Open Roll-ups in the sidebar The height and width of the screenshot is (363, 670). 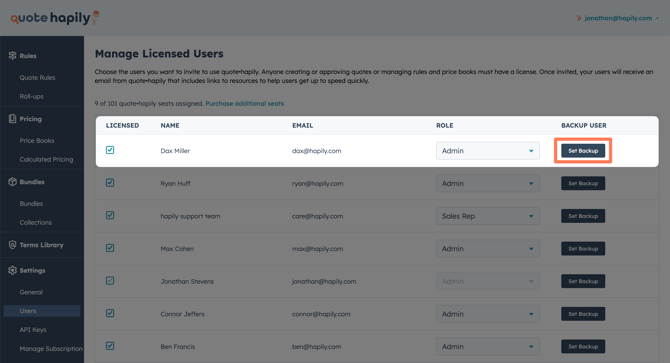[31, 96]
